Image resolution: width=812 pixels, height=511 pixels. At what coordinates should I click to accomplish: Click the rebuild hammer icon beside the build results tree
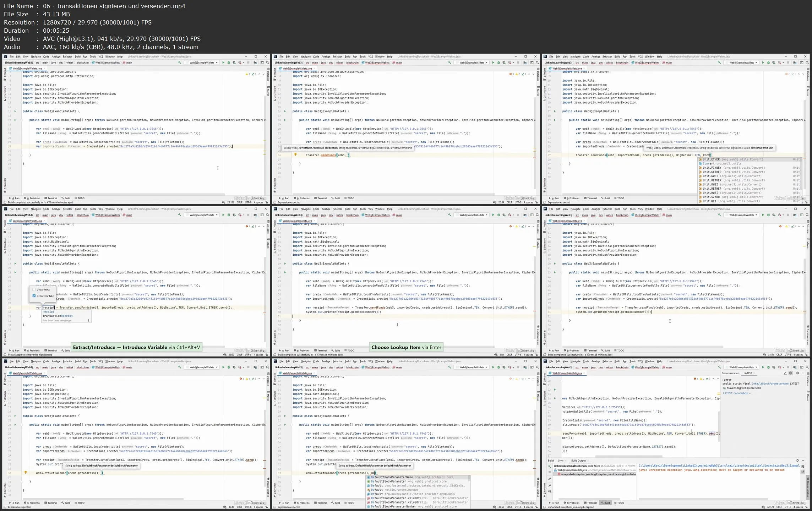(550, 466)
